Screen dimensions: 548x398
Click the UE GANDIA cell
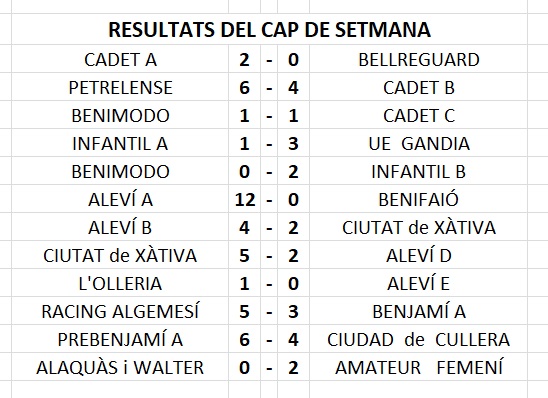418,143
